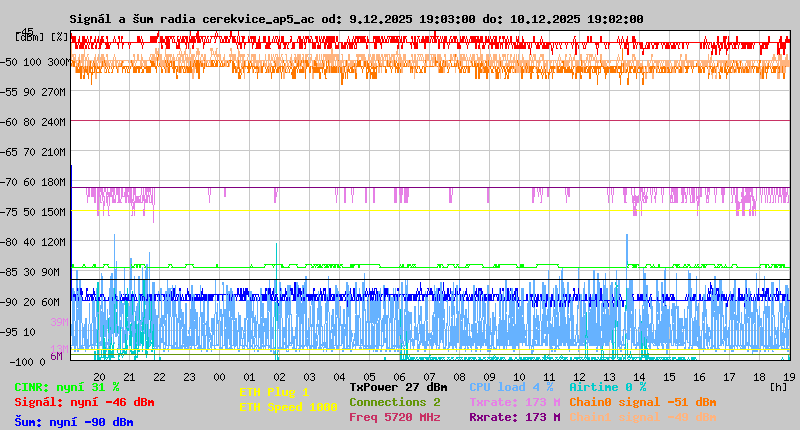800x430 pixels.
Task: Click the yellow ETH Speed 1000 label
Action: (288, 407)
